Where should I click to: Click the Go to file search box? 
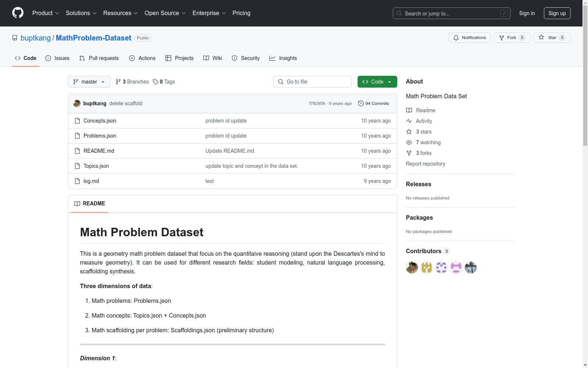[312, 82]
